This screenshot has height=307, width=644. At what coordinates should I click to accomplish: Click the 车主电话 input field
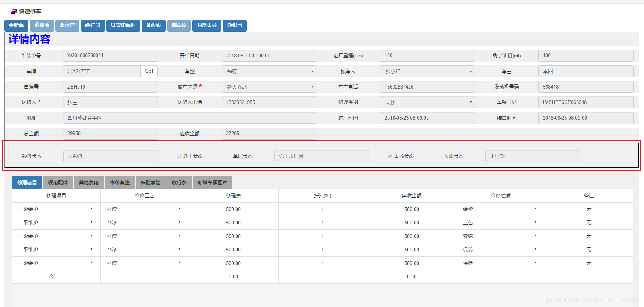427,87
